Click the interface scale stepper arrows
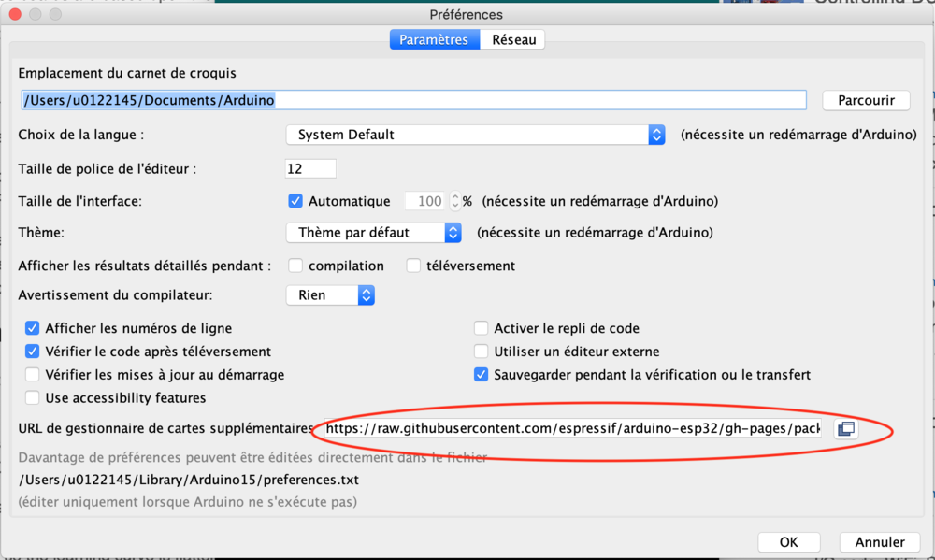Image resolution: width=935 pixels, height=560 pixels. point(455,201)
